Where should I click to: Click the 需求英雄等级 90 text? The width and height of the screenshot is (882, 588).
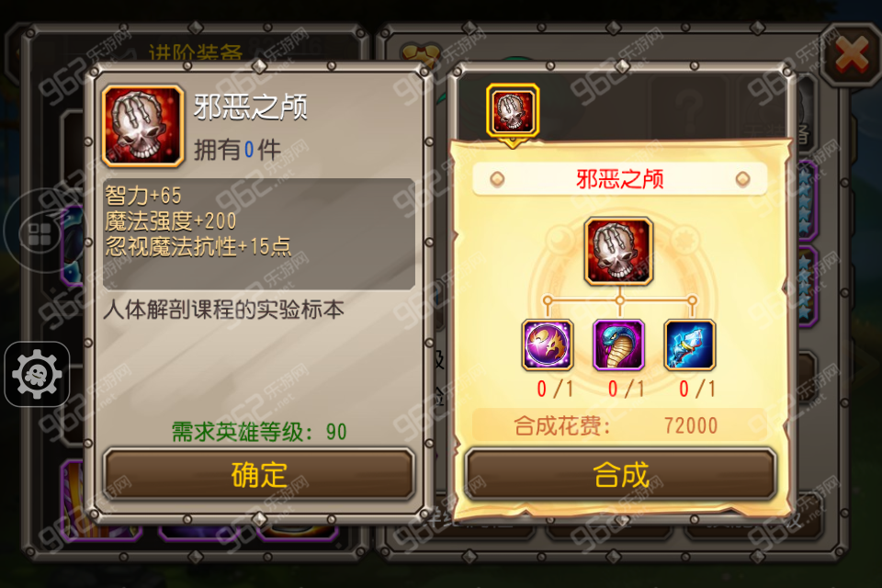tap(259, 432)
